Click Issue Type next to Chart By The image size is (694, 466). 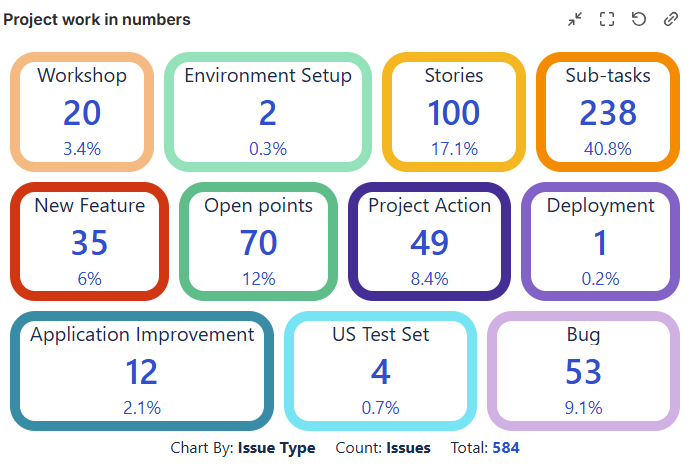[x=276, y=448]
